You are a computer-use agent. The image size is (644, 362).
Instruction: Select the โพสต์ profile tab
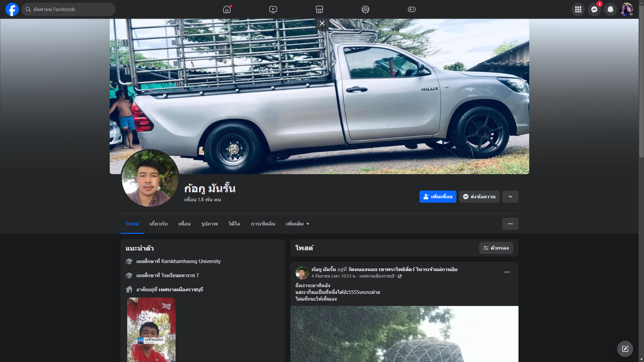tap(132, 224)
